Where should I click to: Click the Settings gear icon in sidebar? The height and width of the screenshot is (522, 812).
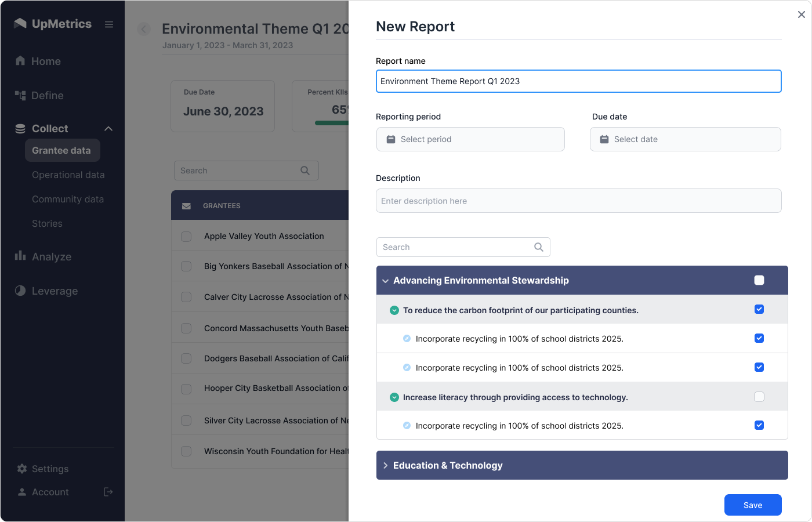[22, 469]
